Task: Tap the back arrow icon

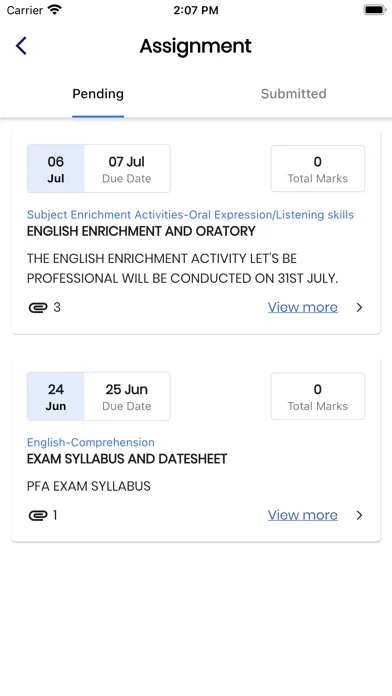Action: [x=21, y=46]
